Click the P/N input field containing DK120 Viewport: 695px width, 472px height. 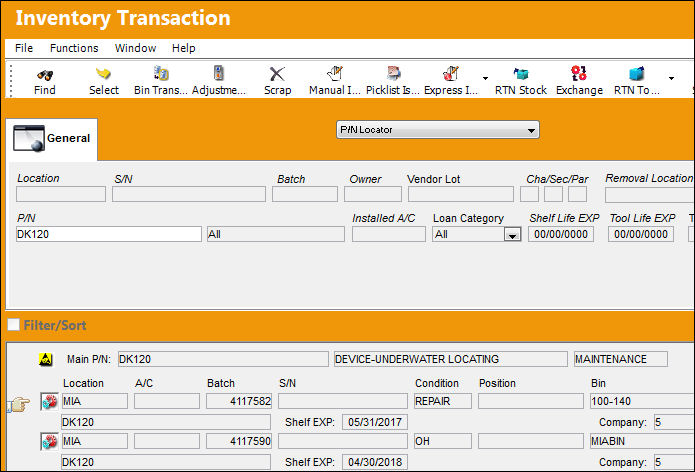(109, 234)
